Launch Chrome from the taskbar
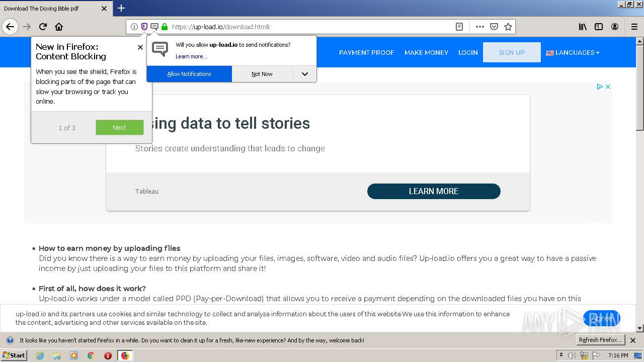The height and width of the screenshot is (362, 644). (91, 355)
